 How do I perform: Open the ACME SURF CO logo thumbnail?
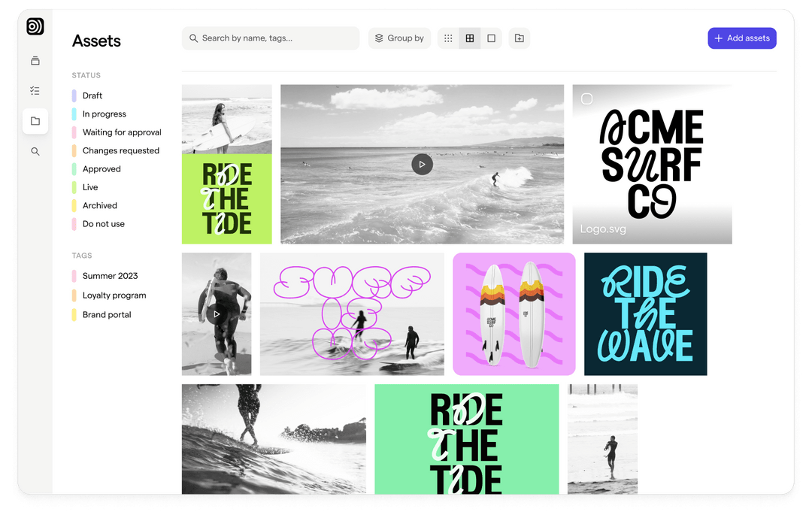click(x=652, y=164)
